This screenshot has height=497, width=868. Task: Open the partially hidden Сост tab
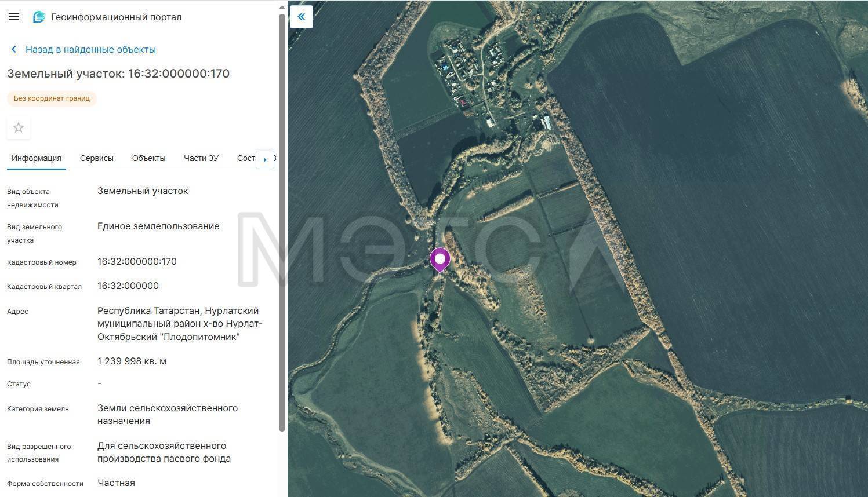click(246, 158)
